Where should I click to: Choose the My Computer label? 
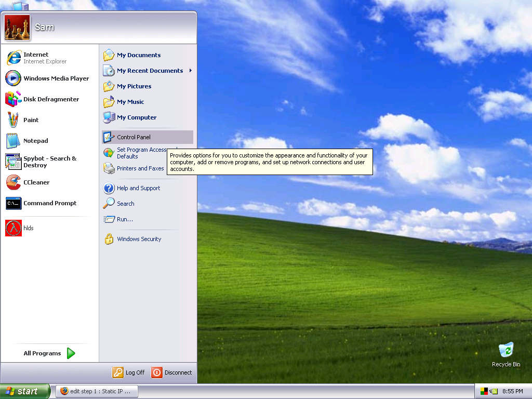tap(137, 117)
